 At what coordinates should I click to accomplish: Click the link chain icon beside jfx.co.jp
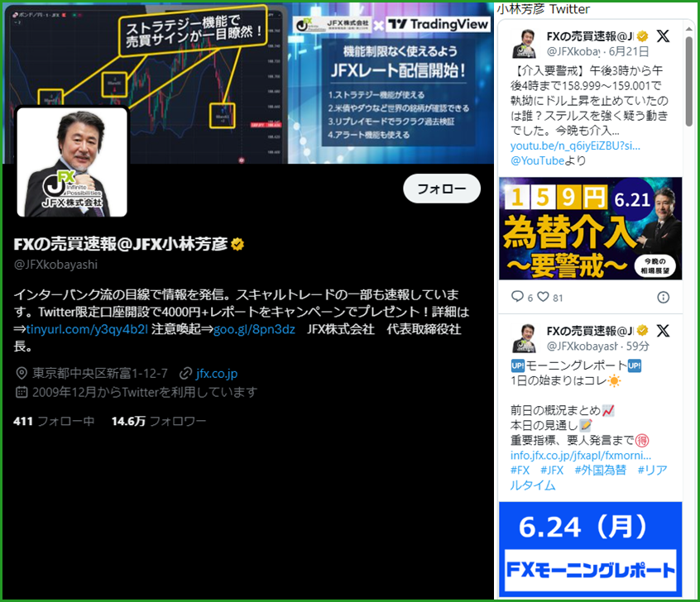185,373
